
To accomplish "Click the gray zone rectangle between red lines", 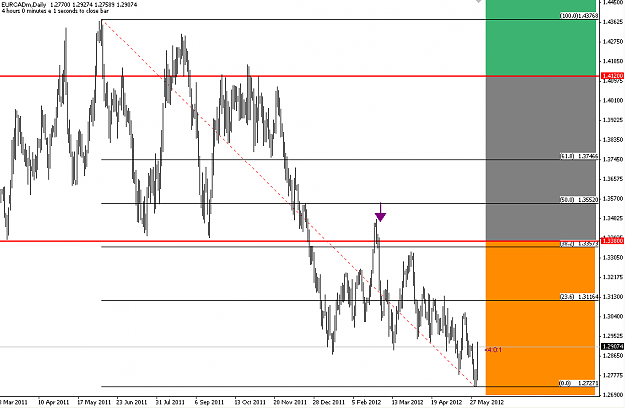I will coord(540,158).
